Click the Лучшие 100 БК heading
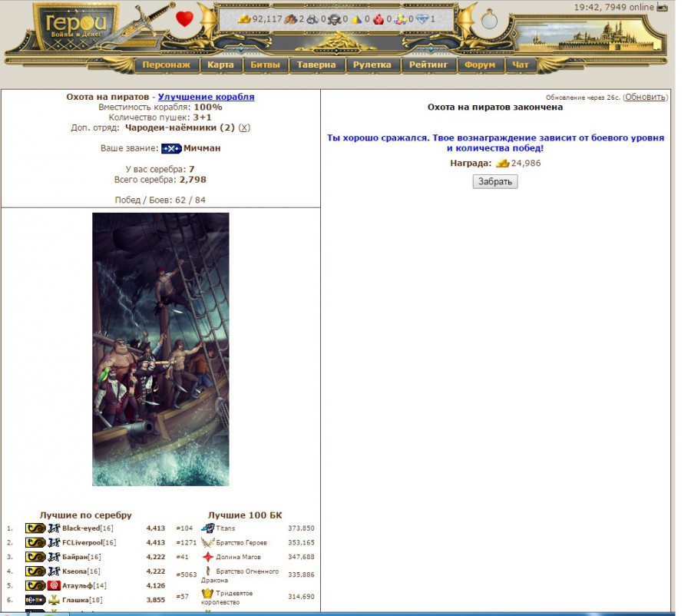Screen dimensions: 691x616 click(245, 515)
